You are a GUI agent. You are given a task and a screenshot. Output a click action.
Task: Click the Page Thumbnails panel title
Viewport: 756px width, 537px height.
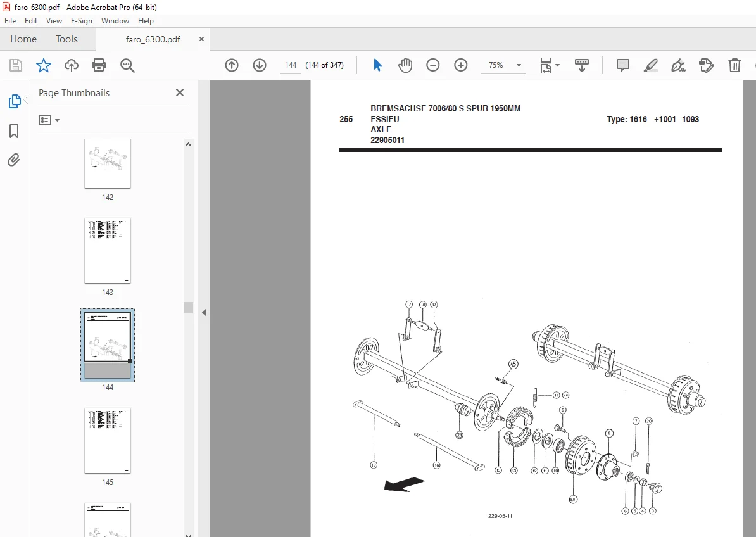pyautogui.click(x=74, y=93)
